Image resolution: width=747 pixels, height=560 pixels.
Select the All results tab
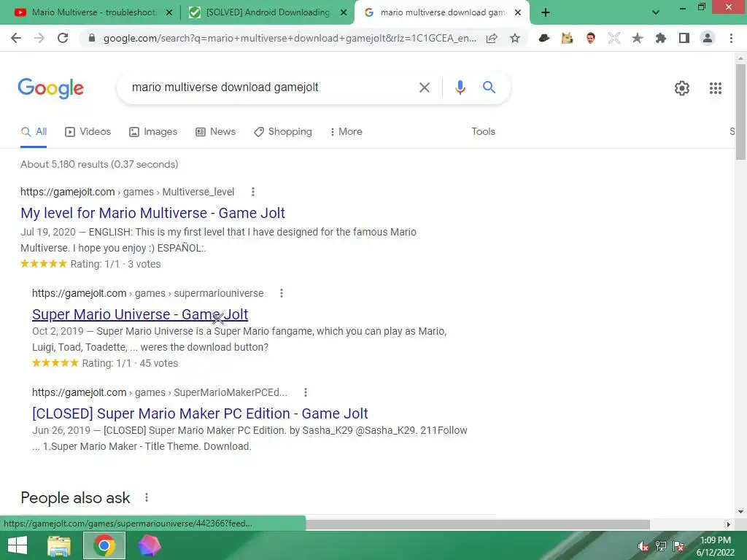click(x=34, y=132)
